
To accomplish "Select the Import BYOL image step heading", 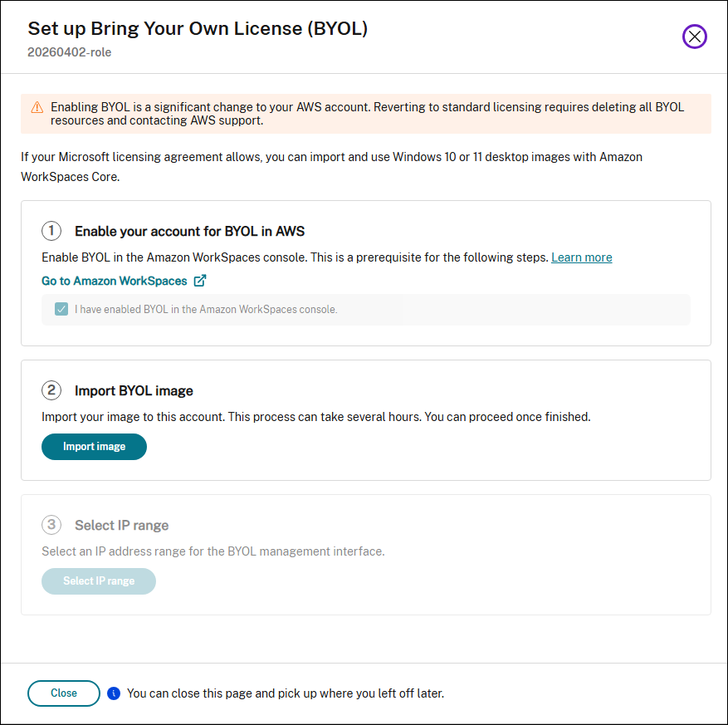I will point(134,390).
